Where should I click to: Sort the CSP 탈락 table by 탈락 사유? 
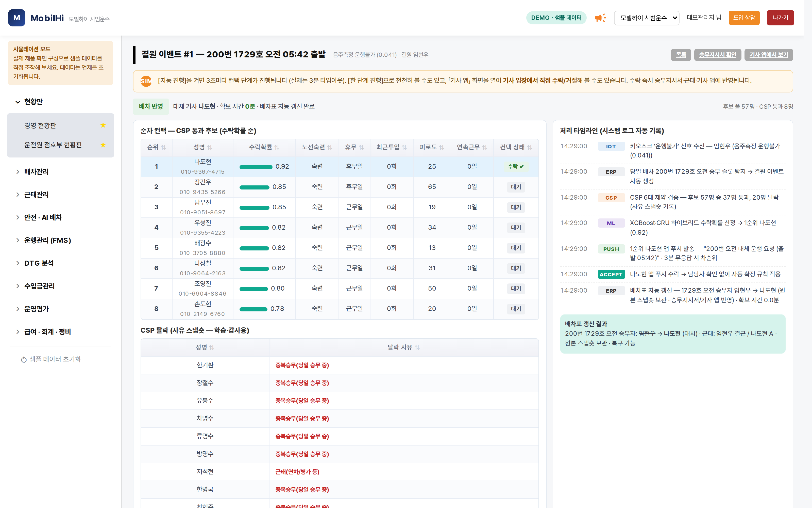coord(404,347)
